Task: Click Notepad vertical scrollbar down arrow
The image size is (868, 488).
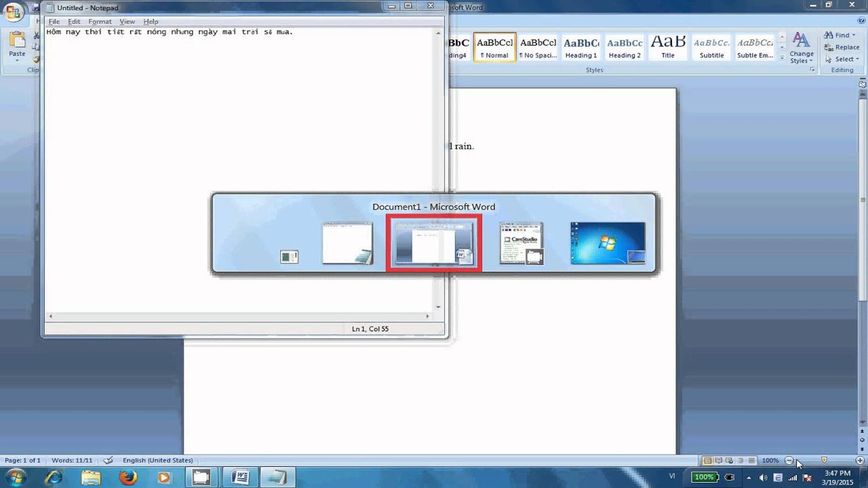Action: 438,307
